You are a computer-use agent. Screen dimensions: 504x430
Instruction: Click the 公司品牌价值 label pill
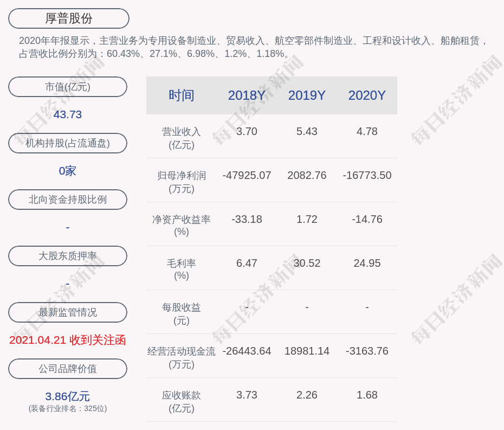(x=68, y=369)
